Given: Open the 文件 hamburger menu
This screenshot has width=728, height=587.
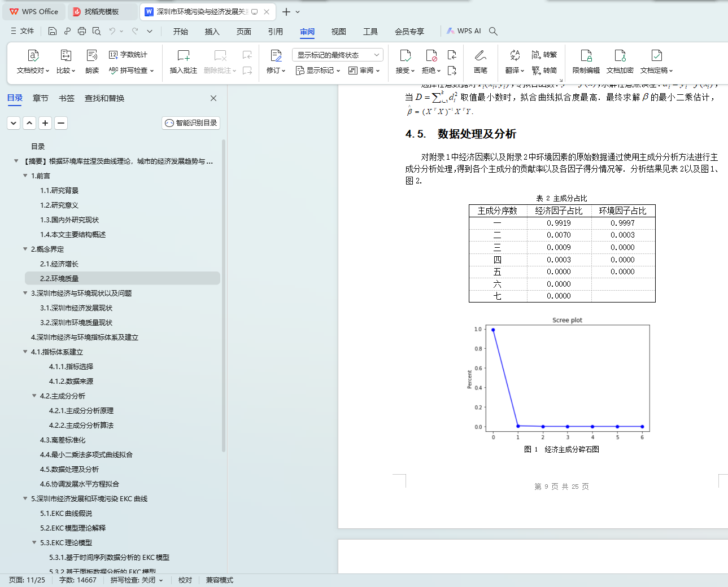Looking at the screenshot, I should (23, 31).
